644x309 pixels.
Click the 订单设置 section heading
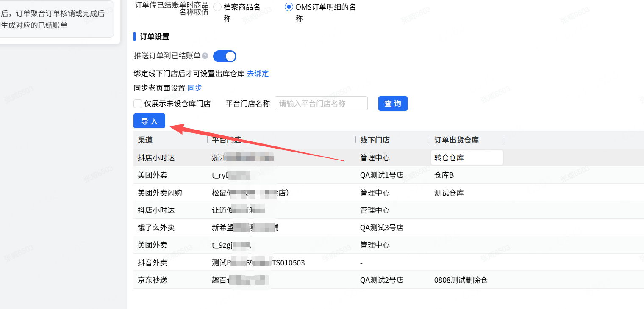click(155, 37)
